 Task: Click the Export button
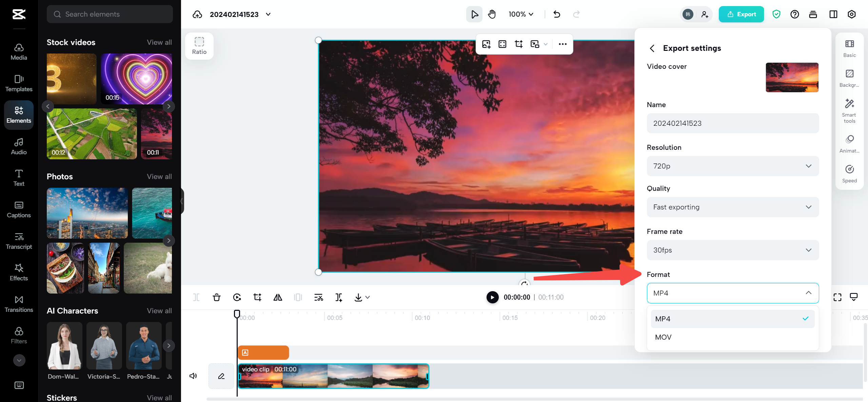[x=741, y=14]
